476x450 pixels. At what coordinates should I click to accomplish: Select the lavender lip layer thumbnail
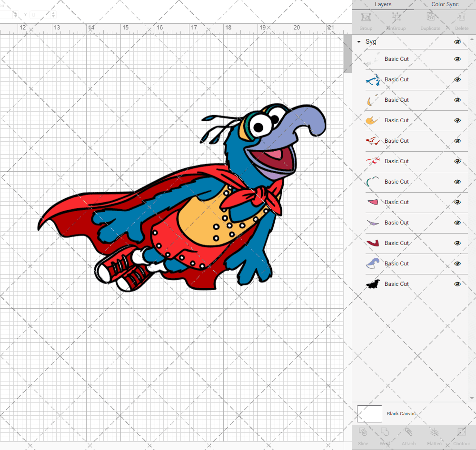pyautogui.click(x=373, y=223)
